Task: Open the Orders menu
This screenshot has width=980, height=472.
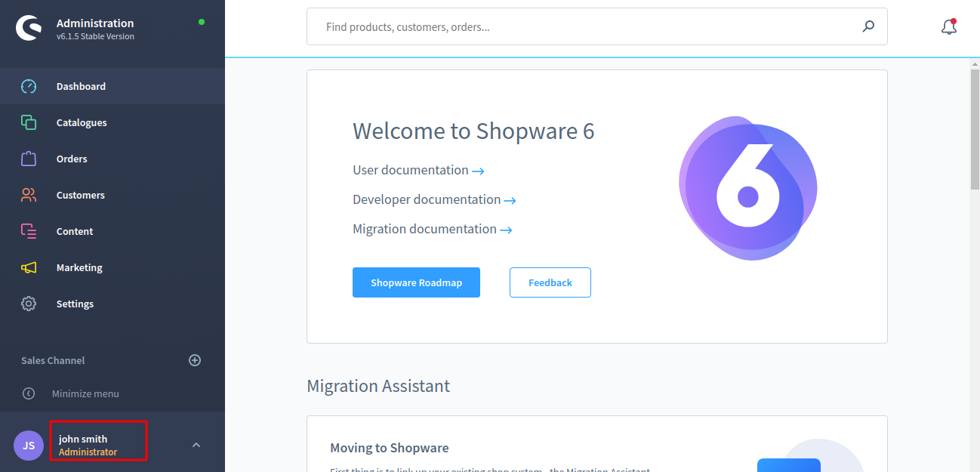Action: (x=112, y=159)
